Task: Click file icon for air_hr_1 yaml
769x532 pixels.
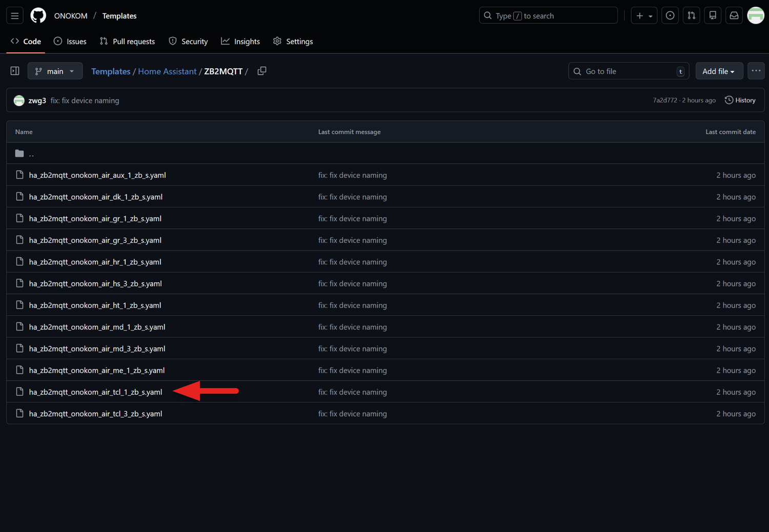Action: (19, 261)
